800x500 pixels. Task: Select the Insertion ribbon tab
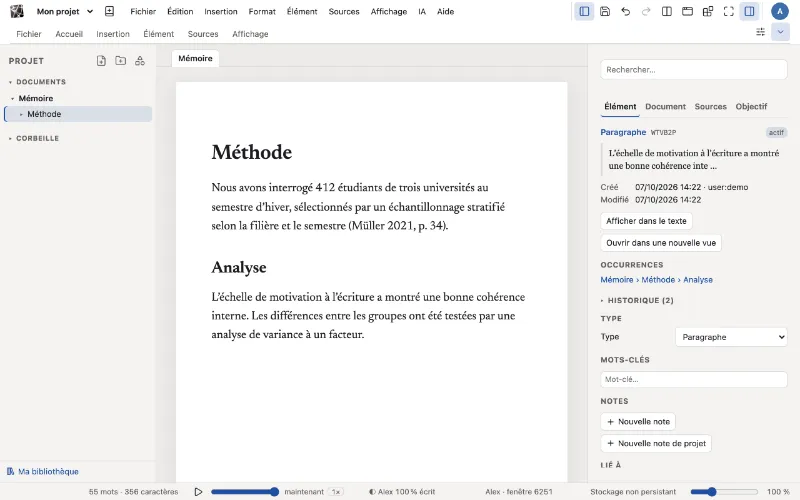pos(113,34)
